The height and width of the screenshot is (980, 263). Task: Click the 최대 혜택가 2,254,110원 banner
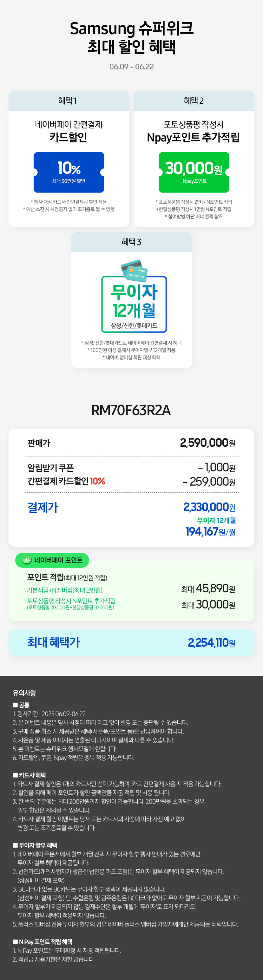[131, 642]
